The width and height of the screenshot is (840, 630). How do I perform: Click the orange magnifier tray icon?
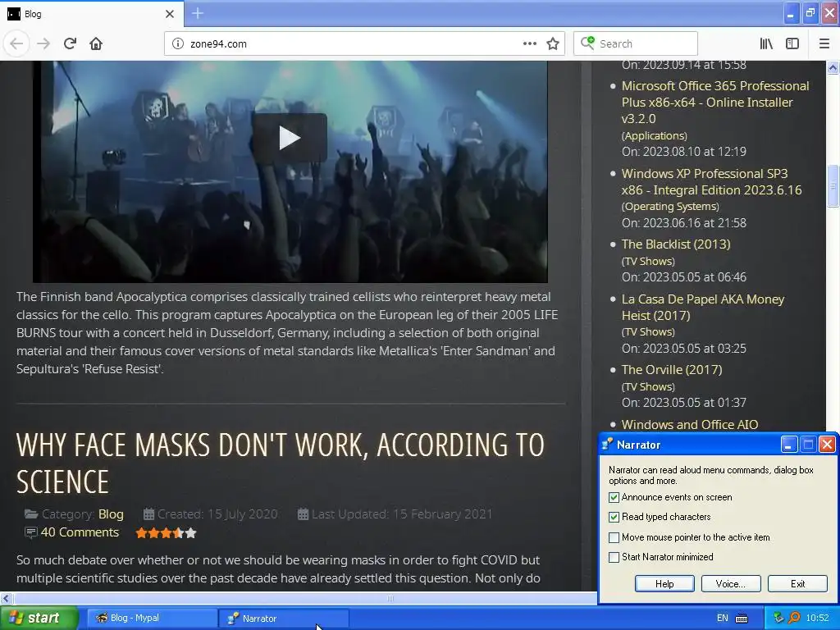(794, 618)
